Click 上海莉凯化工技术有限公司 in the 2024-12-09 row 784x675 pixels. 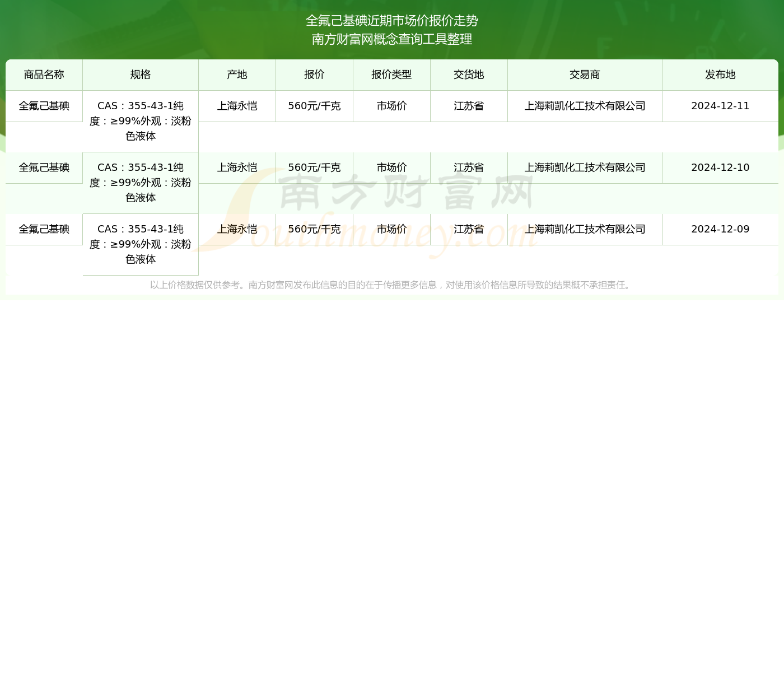point(585,229)
